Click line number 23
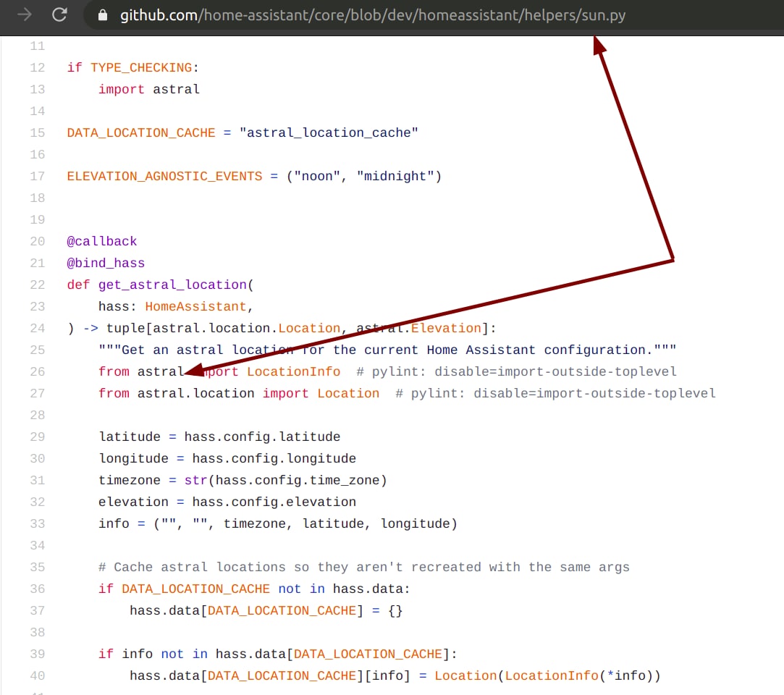784x695 pixels. 38,306
